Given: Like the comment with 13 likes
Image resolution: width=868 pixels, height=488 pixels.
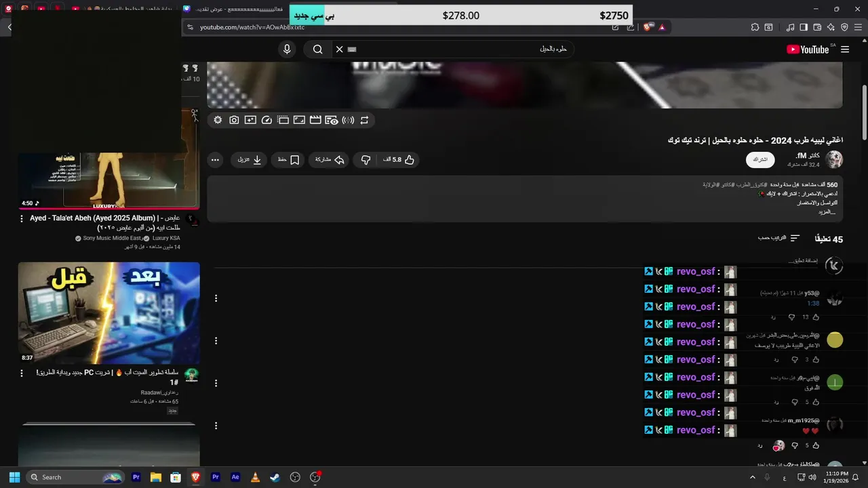Looking at the screenshot, I should coord(816,317).
